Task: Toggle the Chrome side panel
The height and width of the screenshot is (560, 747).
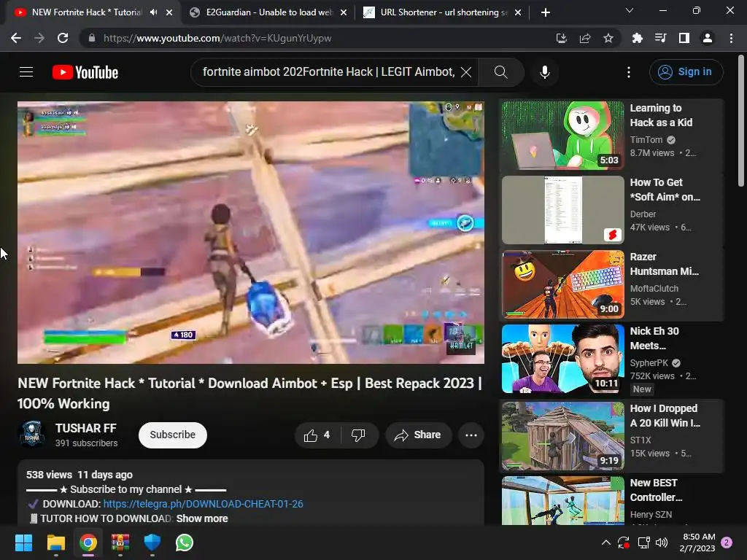Action: coord(684,38)
